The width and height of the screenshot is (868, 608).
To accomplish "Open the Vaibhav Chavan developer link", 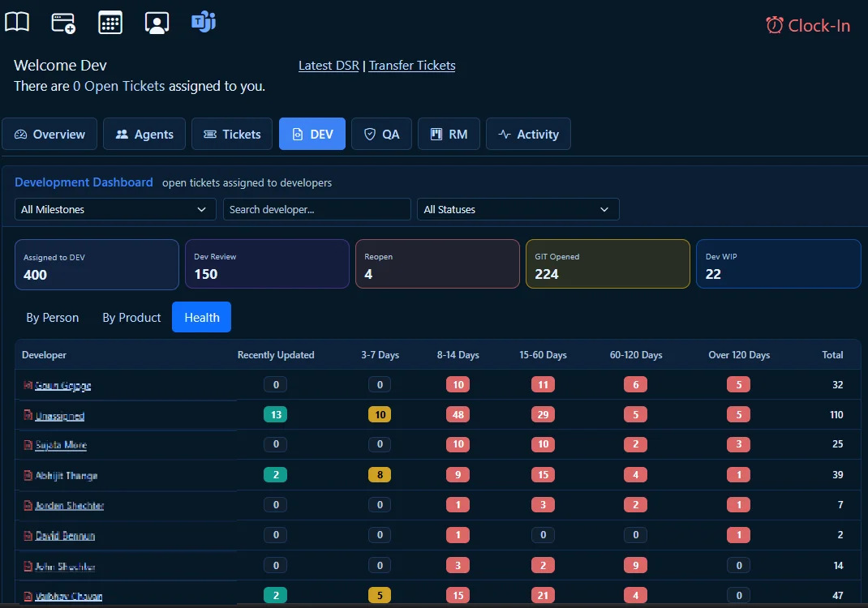I will pos(69,596).
